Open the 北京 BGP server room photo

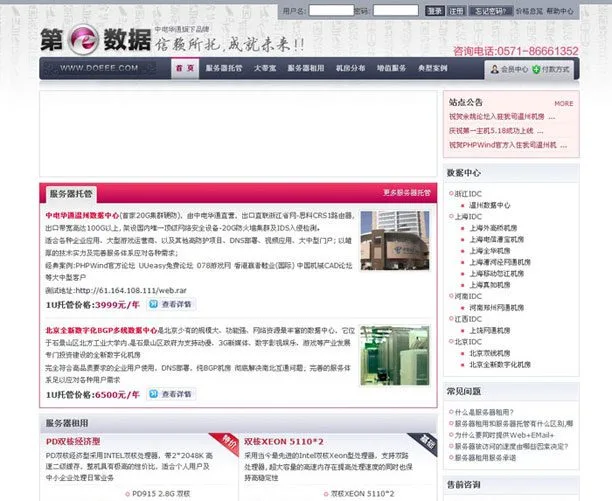point(394,355)
